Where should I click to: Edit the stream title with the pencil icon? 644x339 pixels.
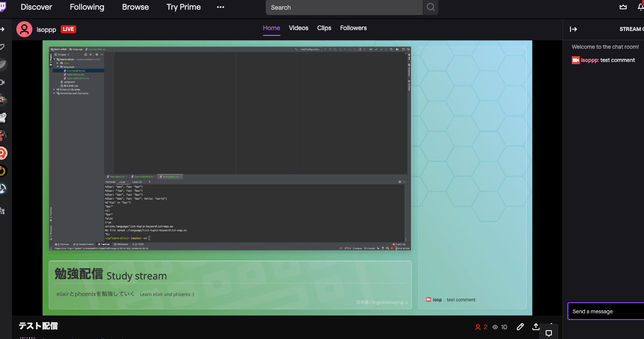point(520,327)
